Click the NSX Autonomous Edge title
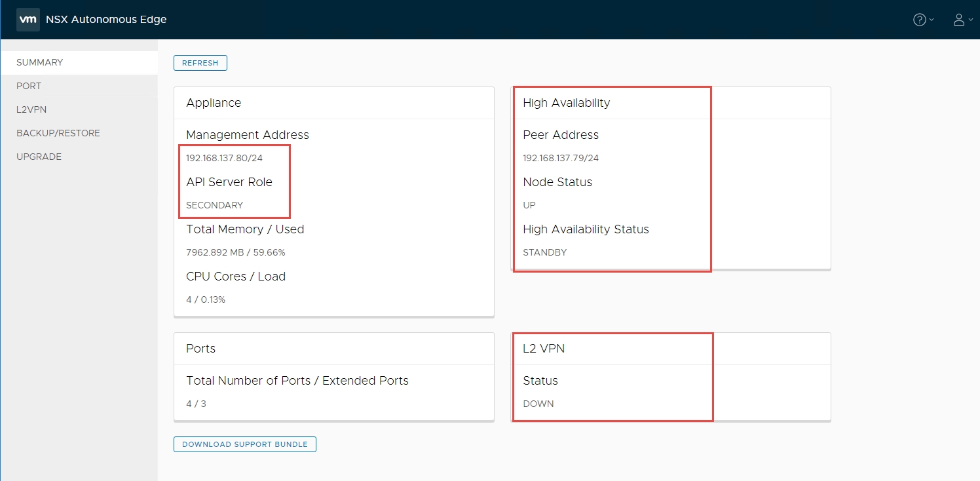Image resolution: width=980 pixels, height=481 pixels. click(106, 20)
